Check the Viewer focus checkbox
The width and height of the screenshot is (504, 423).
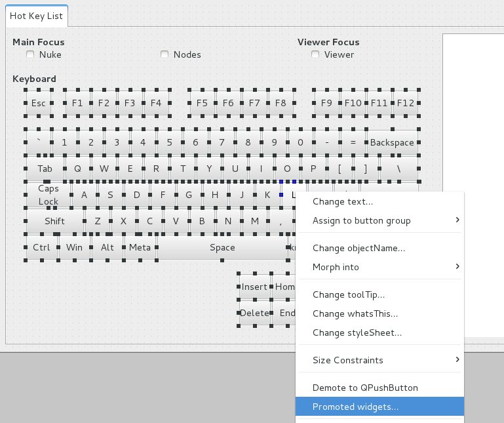tap(315, 55)
